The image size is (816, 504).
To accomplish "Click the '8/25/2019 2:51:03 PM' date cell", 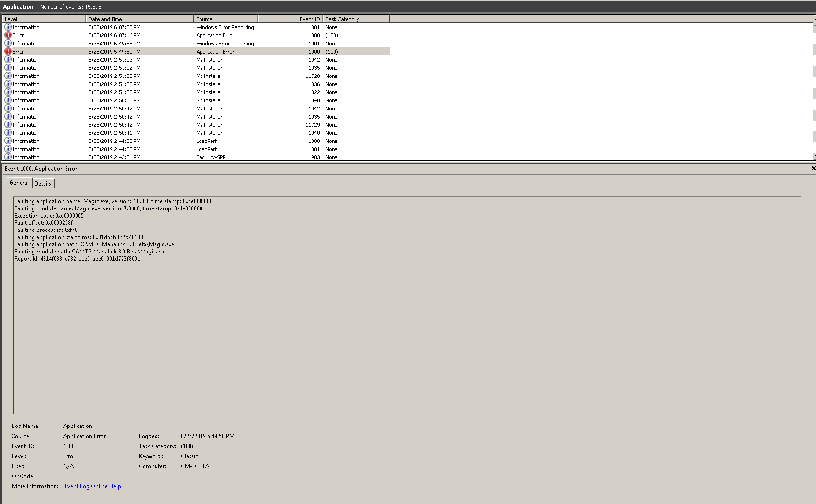I will 114,60.
